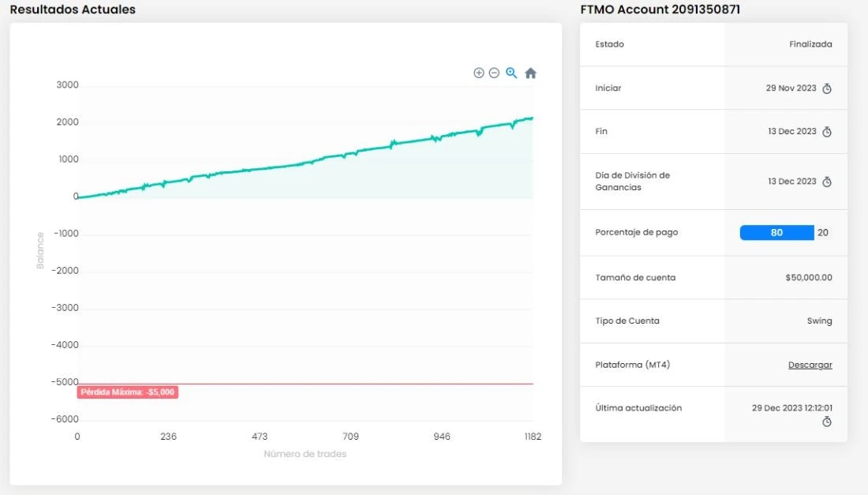Click the Número de trades axis label

tap(305, 454)
